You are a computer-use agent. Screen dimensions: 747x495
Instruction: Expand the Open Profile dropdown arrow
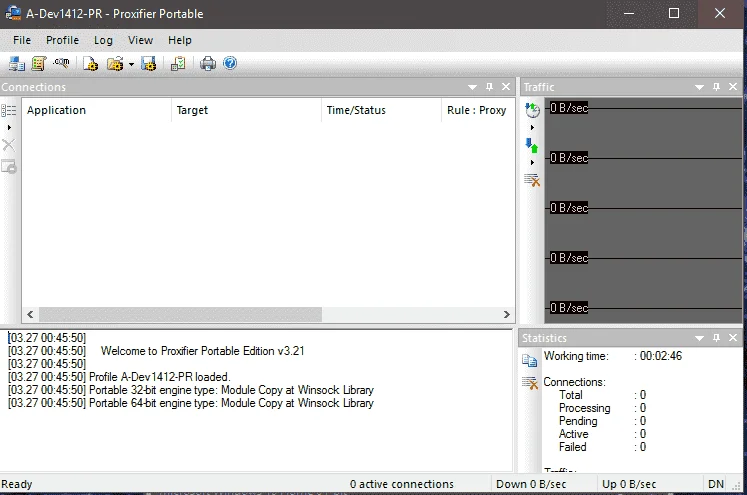(x=131, y=64)
